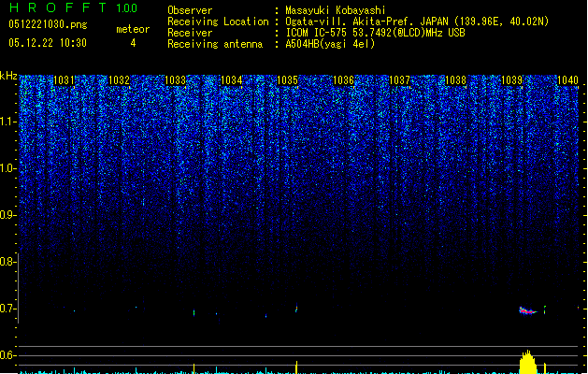Click the 'meteor' count label
This screenshot has height=374, width=588.
(133, 29)
